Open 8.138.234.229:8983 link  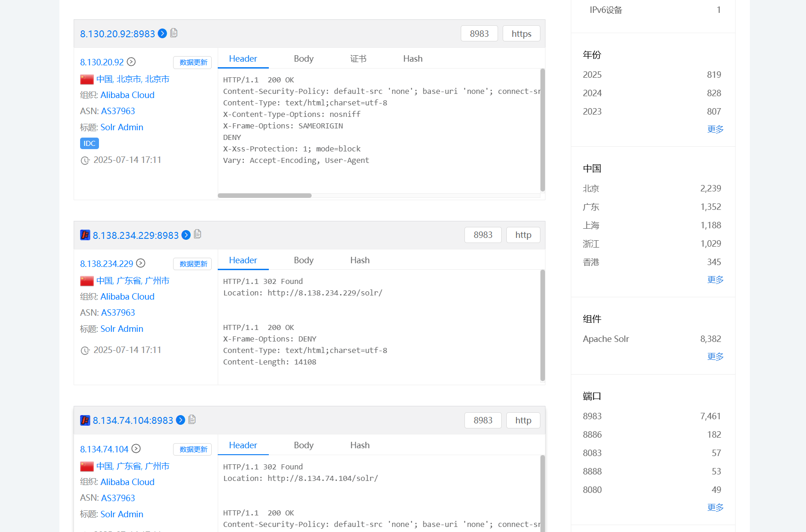(x=136, y=236)
